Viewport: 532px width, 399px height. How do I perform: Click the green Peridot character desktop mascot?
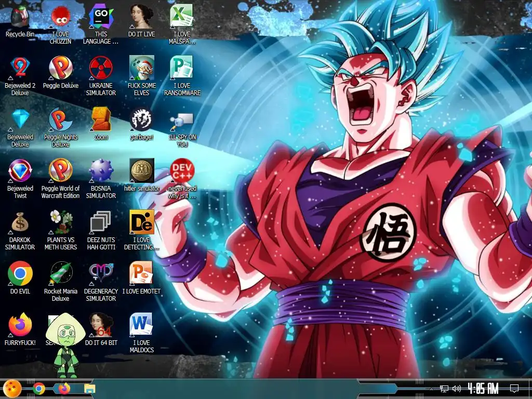pos(66,345)
